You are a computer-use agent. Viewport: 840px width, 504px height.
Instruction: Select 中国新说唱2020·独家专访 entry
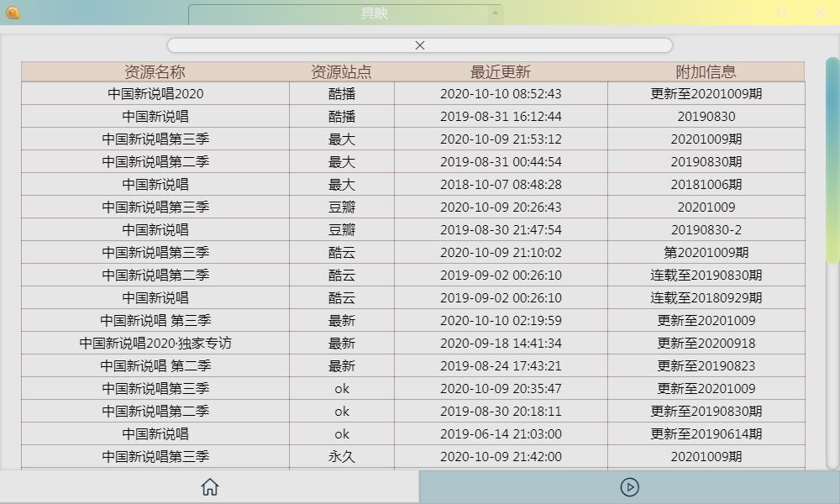[x=155, y=344]
